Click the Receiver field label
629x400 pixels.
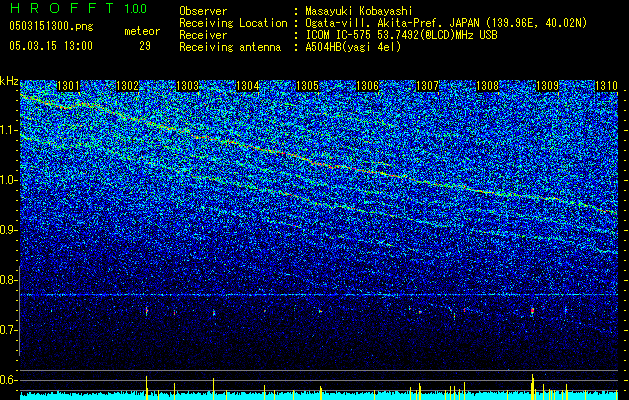click(x=203, y=35)
